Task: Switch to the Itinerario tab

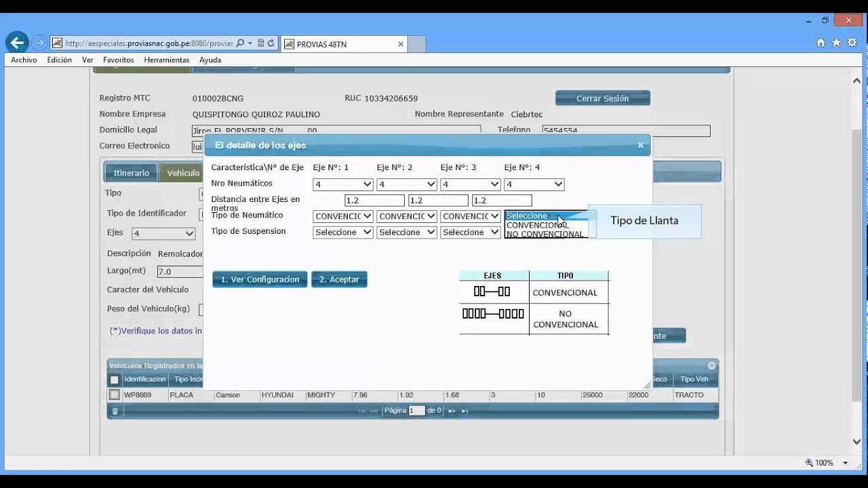Action: click(x=132, y=173)
